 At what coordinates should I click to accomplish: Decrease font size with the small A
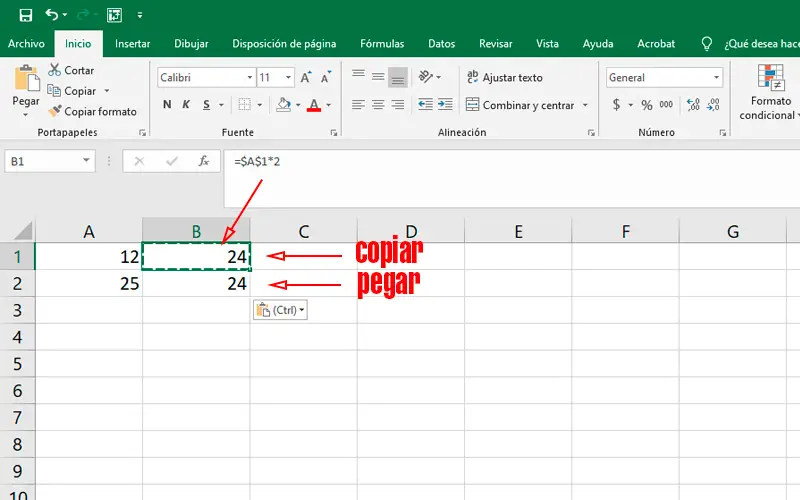point(326,78)
